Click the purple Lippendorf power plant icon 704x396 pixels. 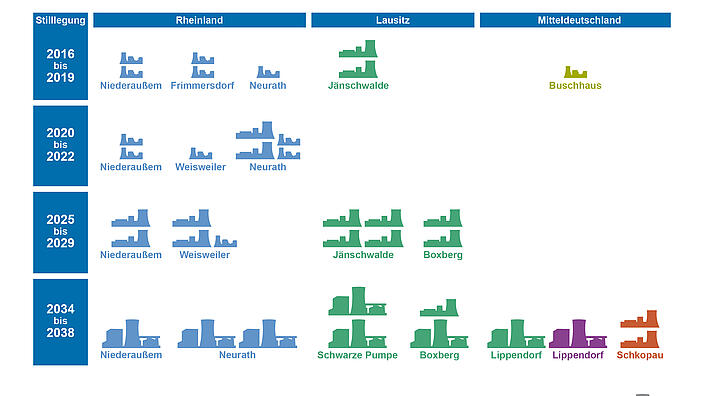(578, 334)
